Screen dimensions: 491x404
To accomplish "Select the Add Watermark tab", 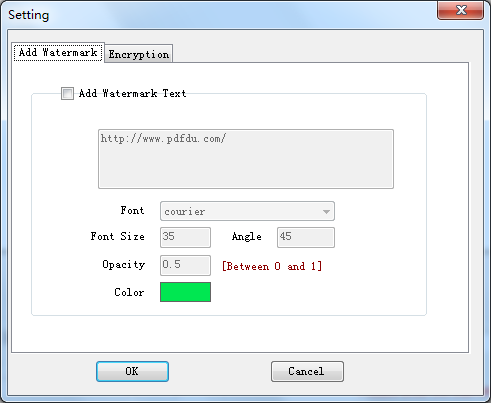I will (58, 52).
